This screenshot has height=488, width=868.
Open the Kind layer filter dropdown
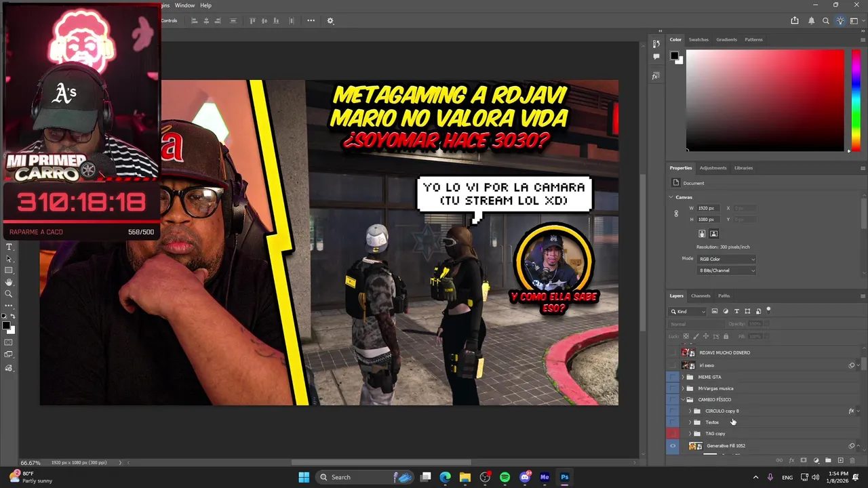[x=688, y=311]
